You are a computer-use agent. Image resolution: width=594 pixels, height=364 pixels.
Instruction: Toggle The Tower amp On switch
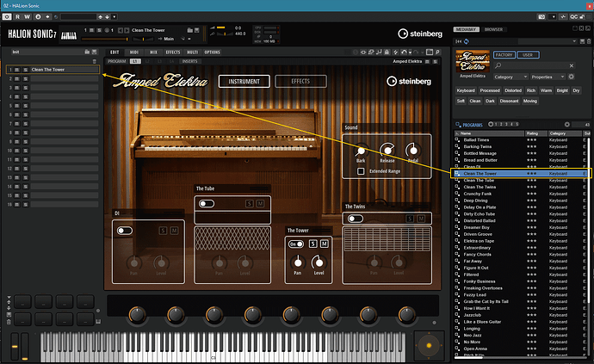pos(296,244)
